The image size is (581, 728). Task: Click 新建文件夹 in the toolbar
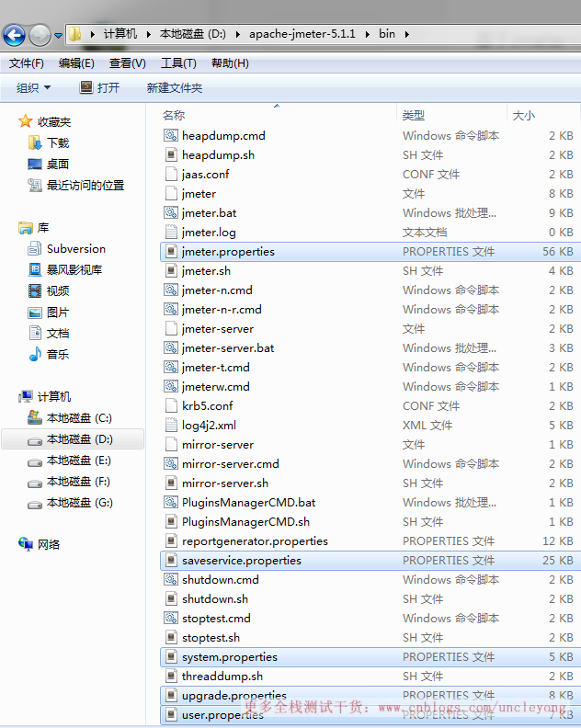175,87
